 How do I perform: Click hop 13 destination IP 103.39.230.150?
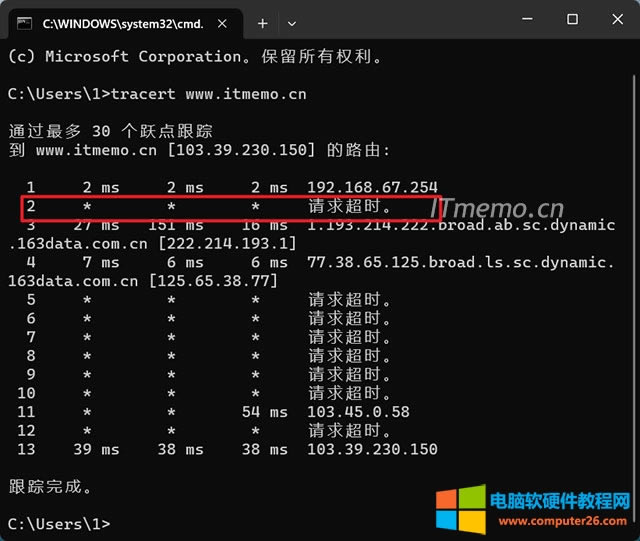[x=373, y=449]
